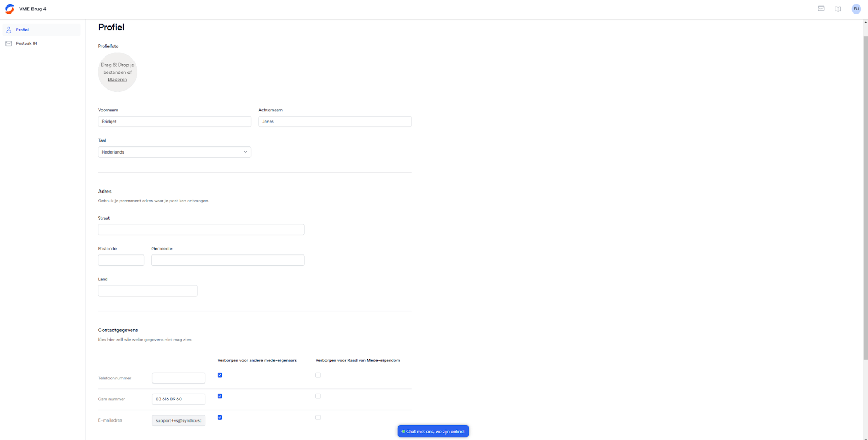Image resolution: width=868 pixels, height=440 pixels.
Task: Uncheck Telefoonnummer hidden for mede-eigenaars
Action: pyautogui.click(x=220, y=375)
